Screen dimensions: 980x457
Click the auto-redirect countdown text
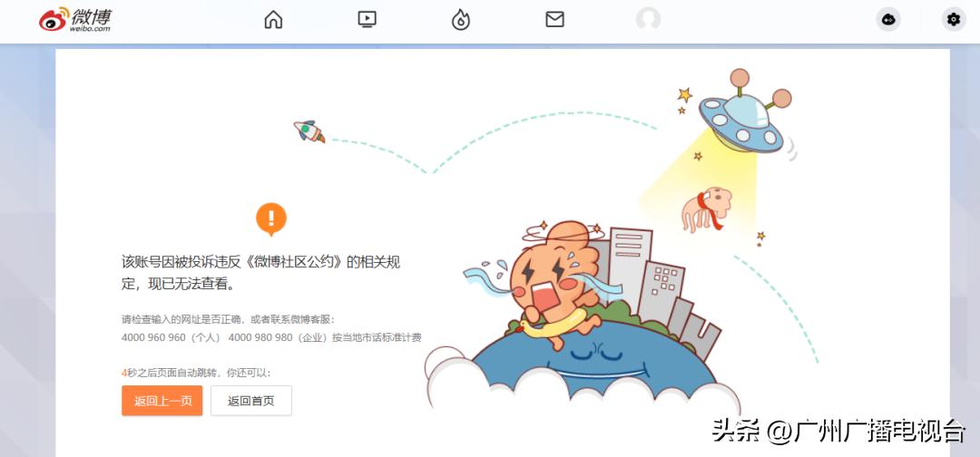pyautogui.click(x=196, y=373)
